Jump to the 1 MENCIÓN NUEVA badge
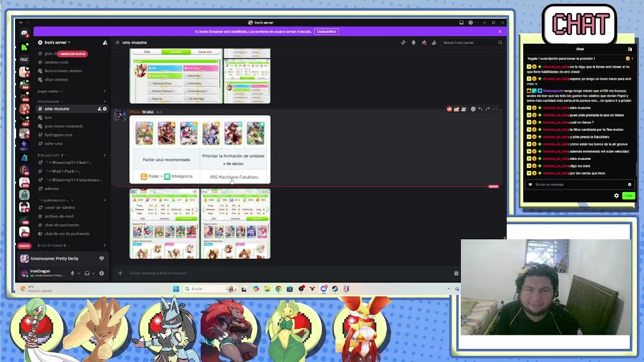This screenshot has width=644, height=362. coord(72,54)
